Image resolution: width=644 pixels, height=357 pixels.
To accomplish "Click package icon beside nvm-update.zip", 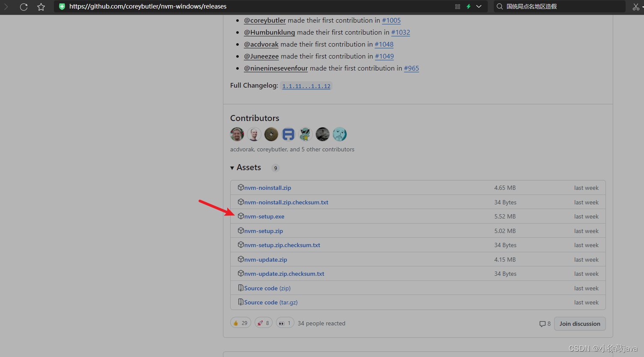I will click(x=241, y=259).
